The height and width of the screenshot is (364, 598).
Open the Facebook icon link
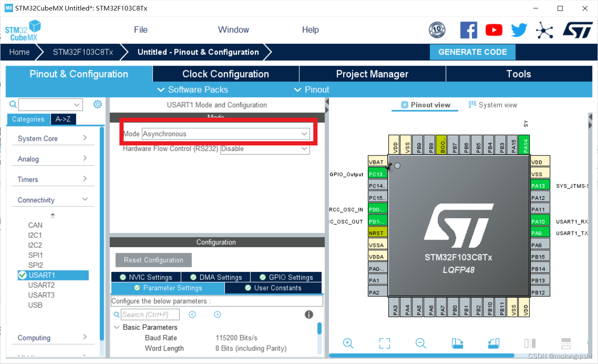click(468, 30)
